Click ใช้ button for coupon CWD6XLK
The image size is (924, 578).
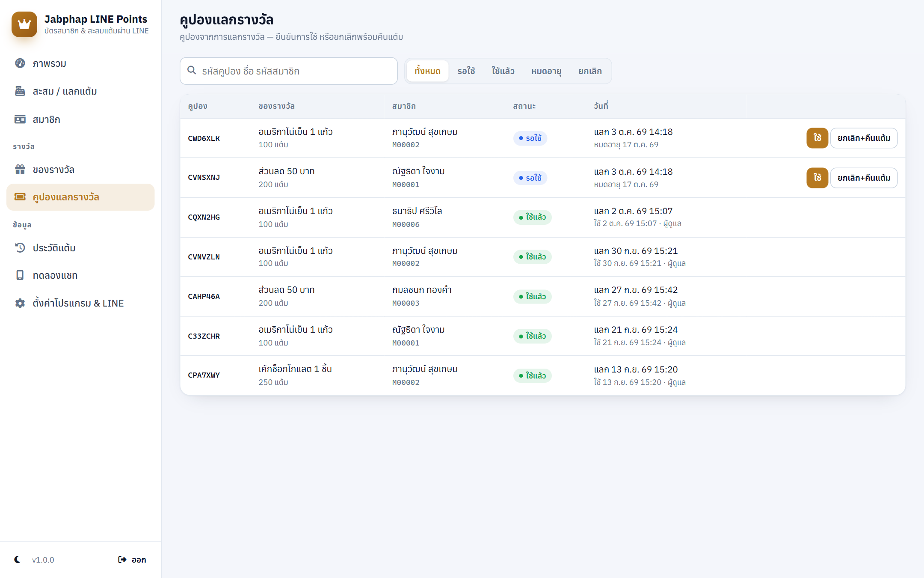(817, 138)
